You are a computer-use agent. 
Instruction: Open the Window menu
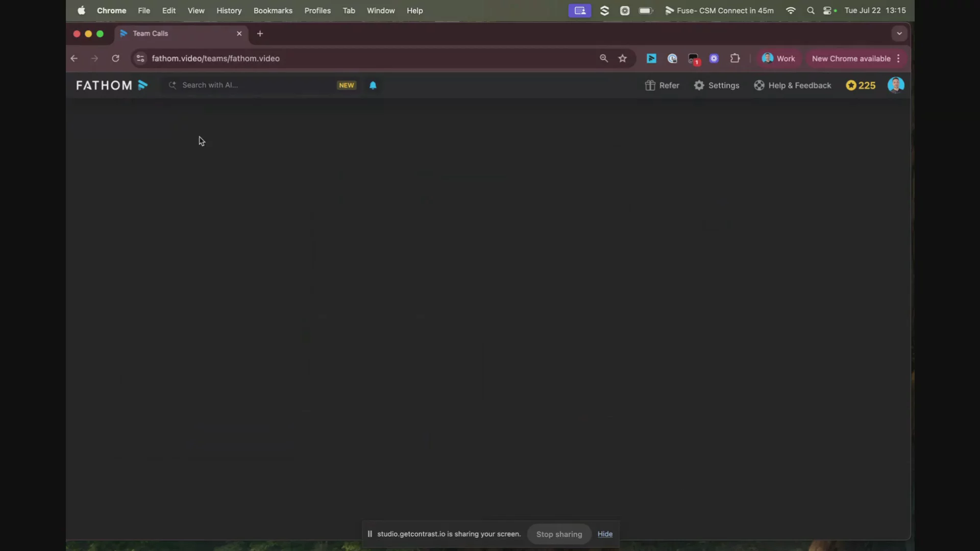(x=381, y=10)
